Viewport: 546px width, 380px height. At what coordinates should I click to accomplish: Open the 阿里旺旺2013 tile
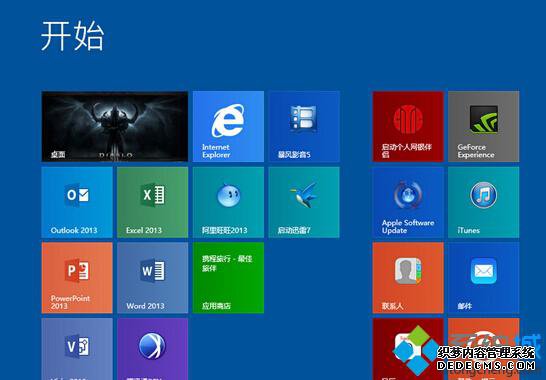(228, 202)
